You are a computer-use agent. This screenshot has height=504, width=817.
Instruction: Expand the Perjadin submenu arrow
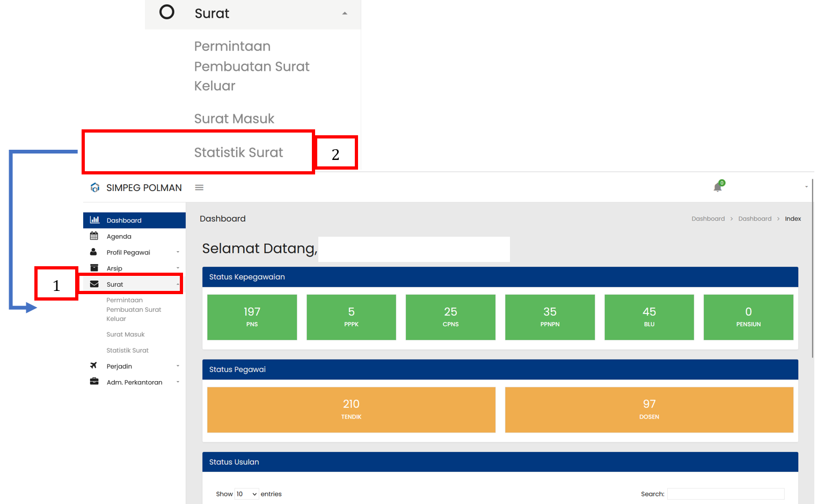(x=178, y=366)
